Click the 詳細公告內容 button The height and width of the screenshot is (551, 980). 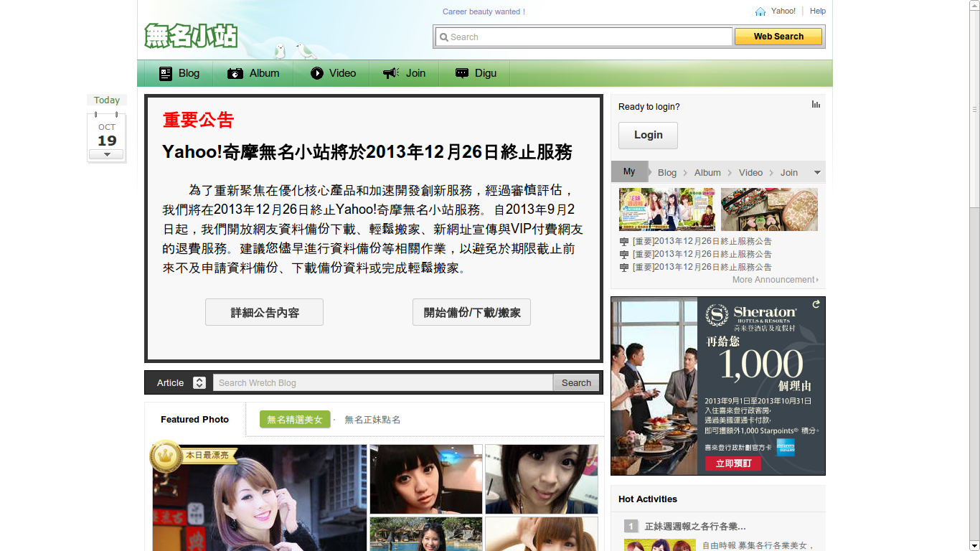click(264, 313)
